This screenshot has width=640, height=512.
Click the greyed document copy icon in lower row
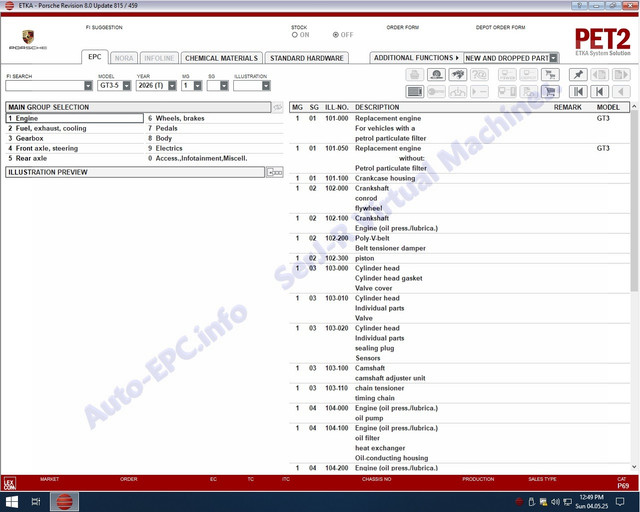coord(529,91)
